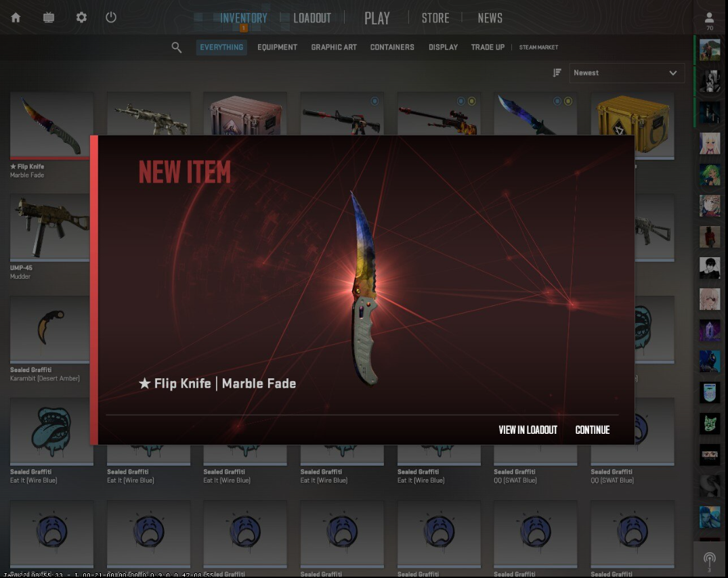Click the new Flip Knife preview image

click(365, 288)
